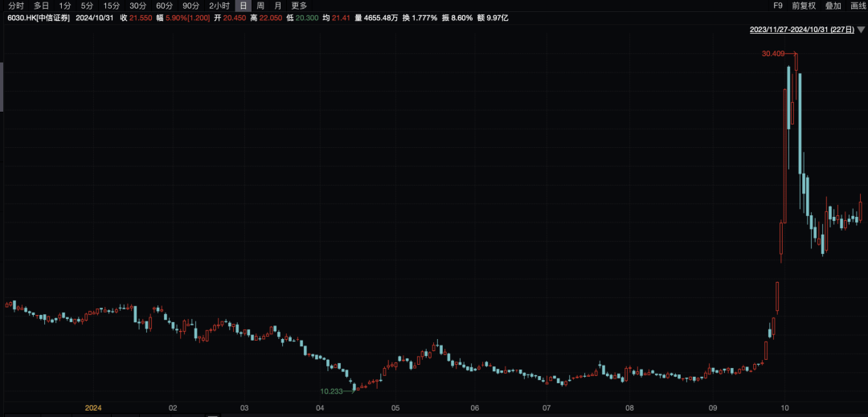Image resolution: width=868 pixels, height=417 pixels.
Task: Open the F9 deep data button
Action: [778, 6]
